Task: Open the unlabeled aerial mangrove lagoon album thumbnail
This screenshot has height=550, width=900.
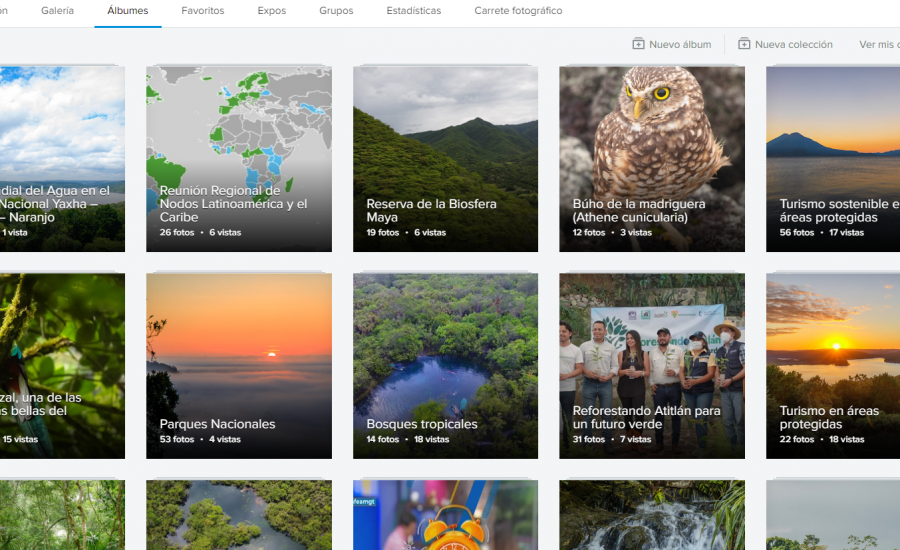Action: point(239,515)
